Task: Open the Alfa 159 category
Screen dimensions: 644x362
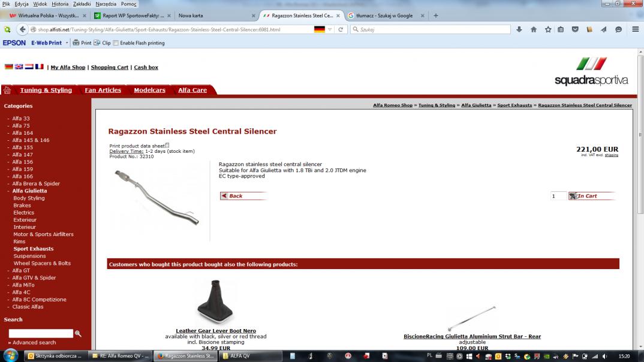Action: 23,169
